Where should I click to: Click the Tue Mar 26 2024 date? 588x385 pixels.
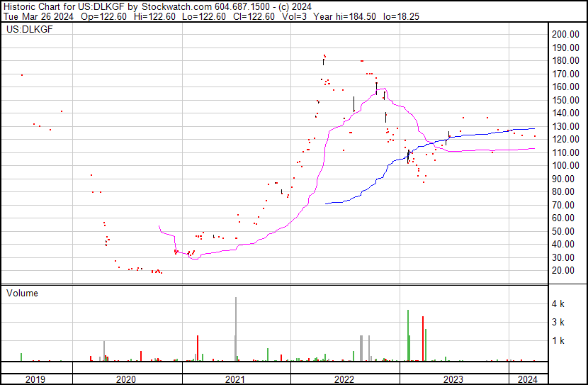point(39,16)
